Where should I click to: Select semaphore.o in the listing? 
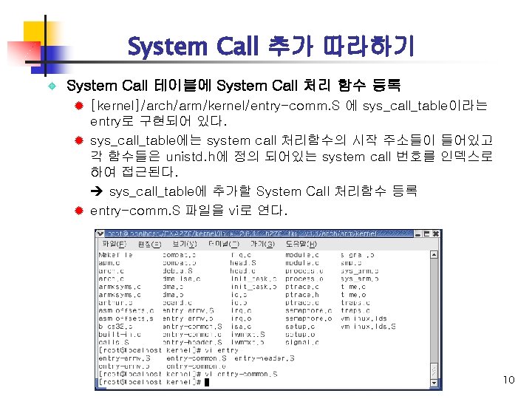pos(308,318)
